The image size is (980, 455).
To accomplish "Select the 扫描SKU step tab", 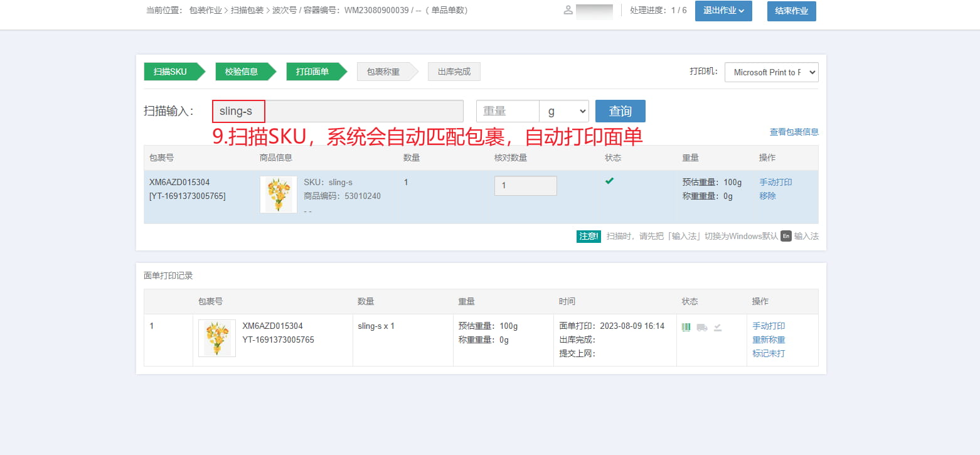I will (174, 72).
